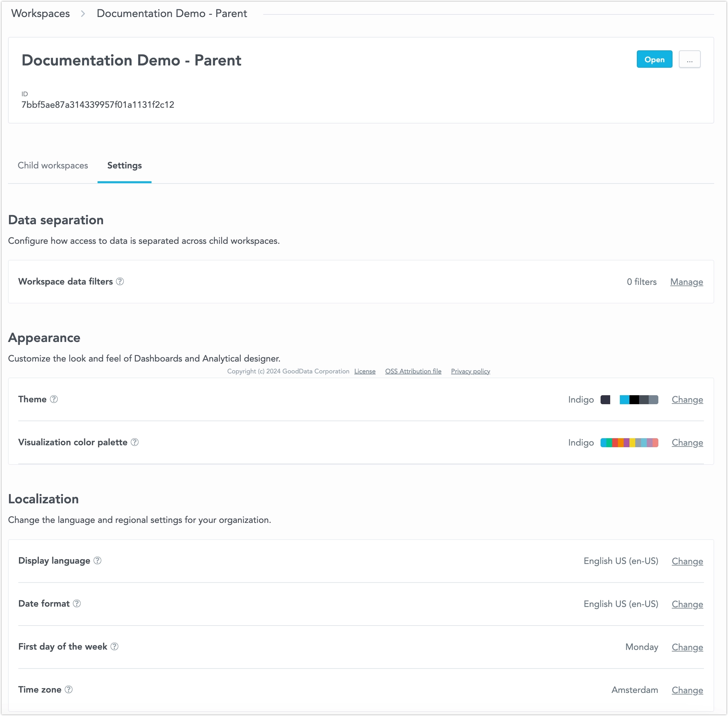
Task: Open the Workspace data filters help tooltip
Action: [120, 281]
